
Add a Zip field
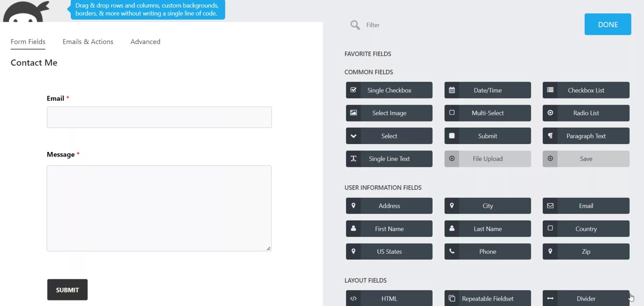[x=586, y=251]
